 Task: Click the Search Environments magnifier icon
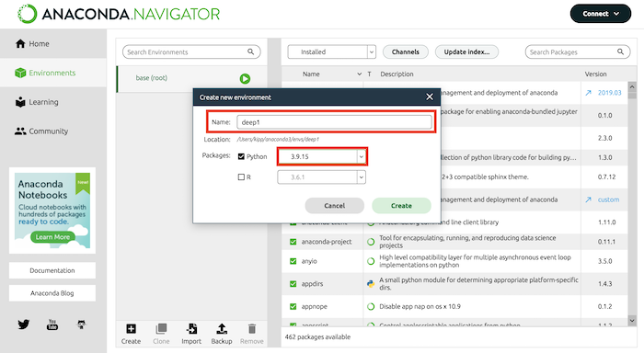point(250,51)
